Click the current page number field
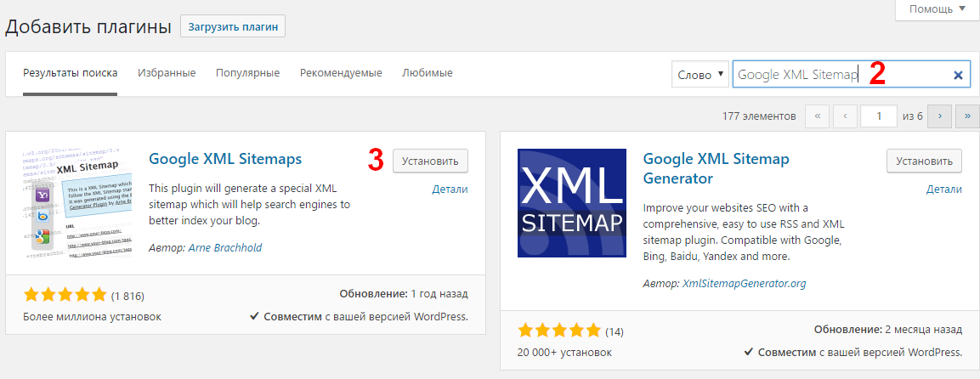Viewport: 980px width, 379px height. 879,116
